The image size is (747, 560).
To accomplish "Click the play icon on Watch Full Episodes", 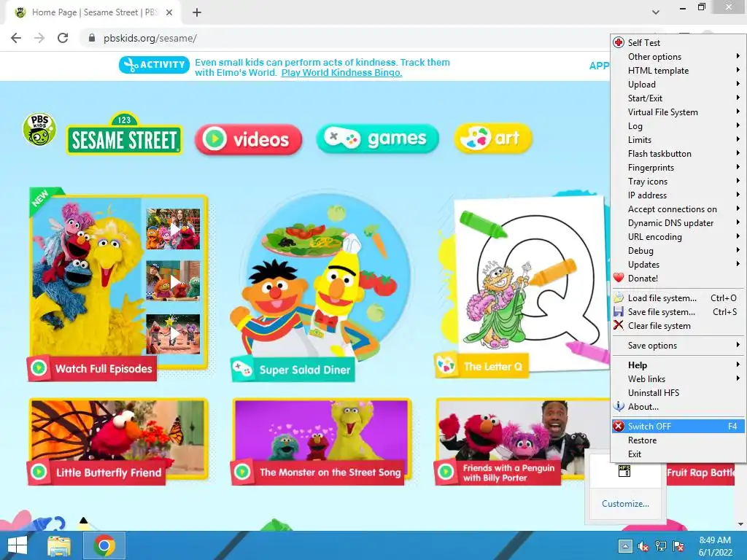I will click(x=39, y=368).
